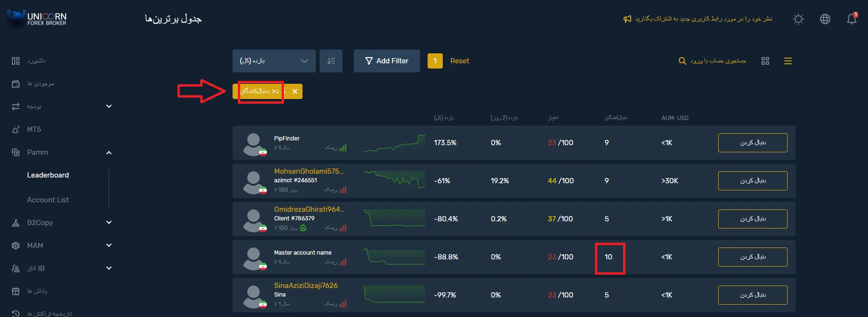Switch to list view icon
868x317 pixels.
pos(788,61)
